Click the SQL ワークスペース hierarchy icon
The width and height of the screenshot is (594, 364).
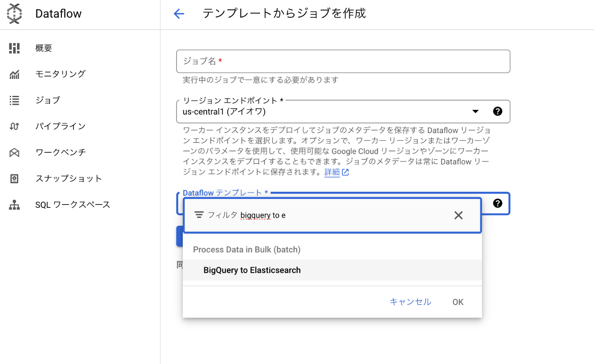coord(14,205)
